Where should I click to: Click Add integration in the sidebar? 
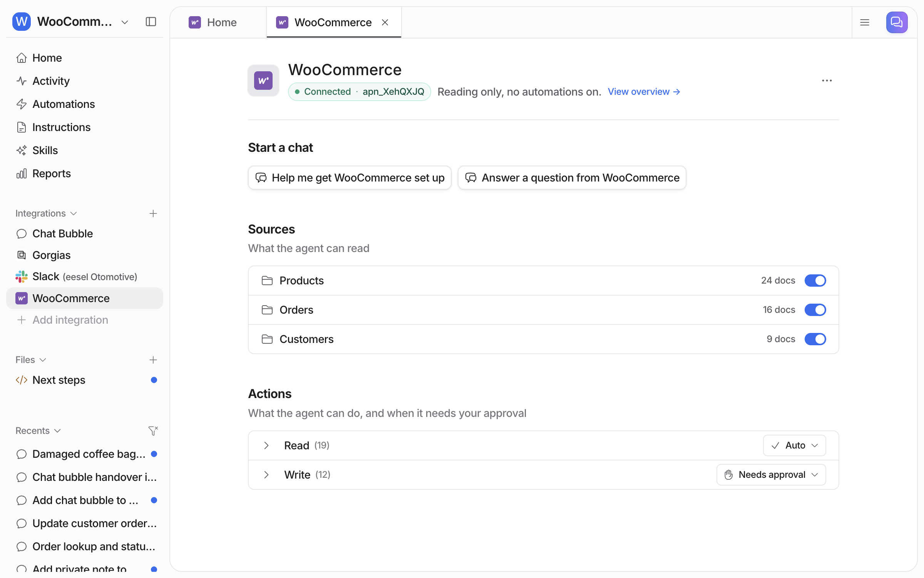click(85, 320)
